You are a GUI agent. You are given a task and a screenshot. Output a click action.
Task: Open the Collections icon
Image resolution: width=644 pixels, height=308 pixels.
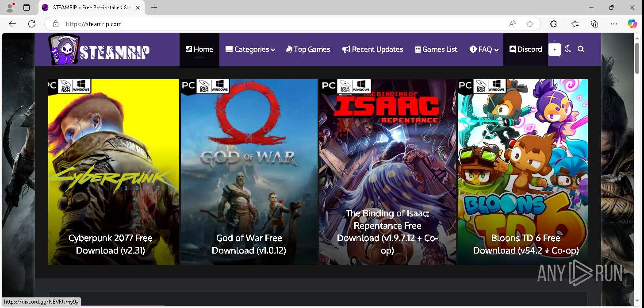pos(594,24)
